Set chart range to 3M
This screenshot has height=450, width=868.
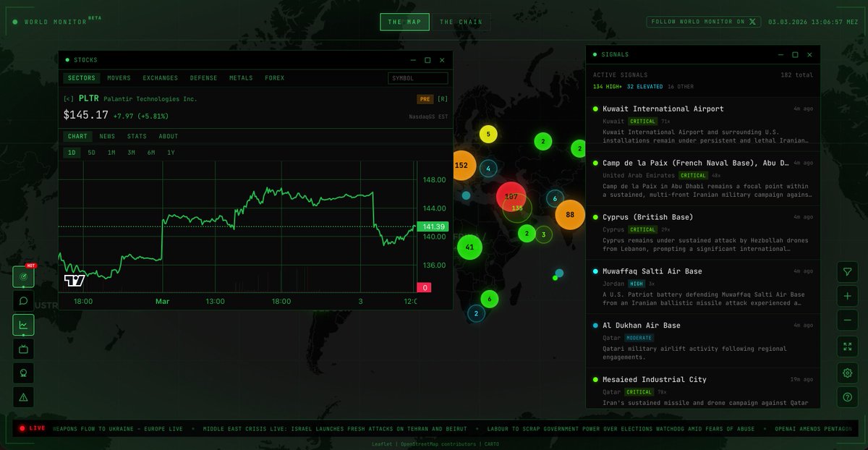[131, 153]
